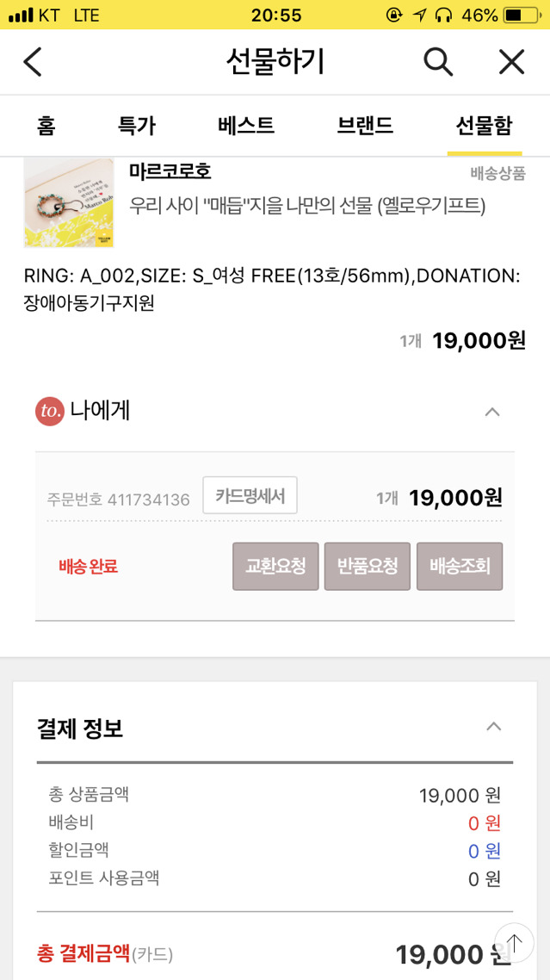Select the 브랜드 tab
Viewport: 550px width, 980px height.
(x=365, y=126)
